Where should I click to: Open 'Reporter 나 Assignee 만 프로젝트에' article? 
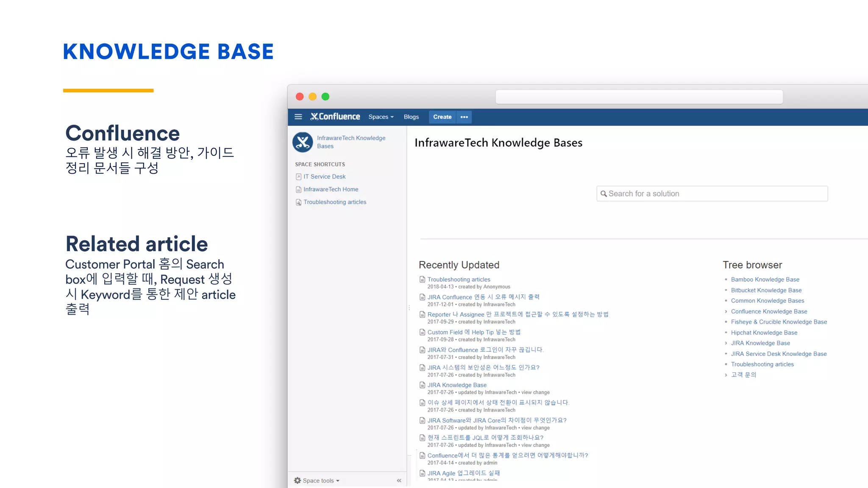(x=518, y=314)
